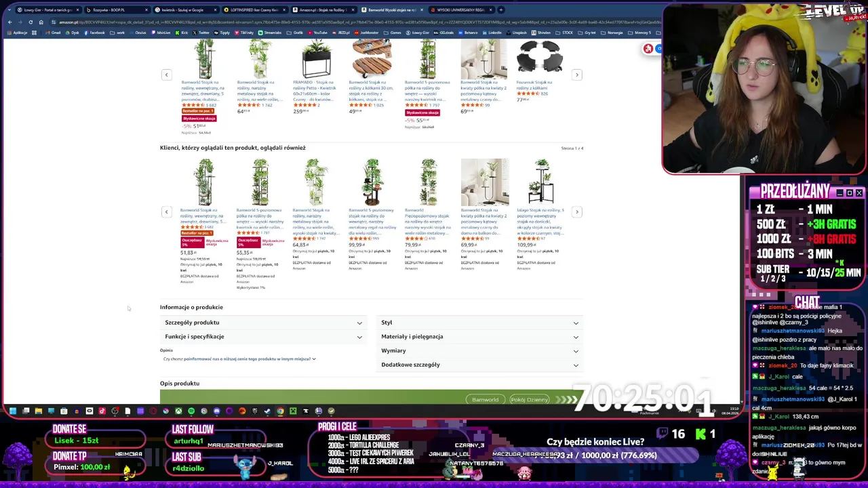Previous page of 'Klienci oglądali również' carousel
This screenshot has height=488, width=868.
166,212
